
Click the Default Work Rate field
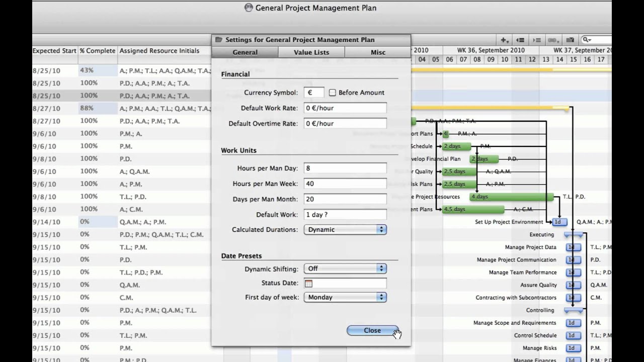(x=345, y=108)
